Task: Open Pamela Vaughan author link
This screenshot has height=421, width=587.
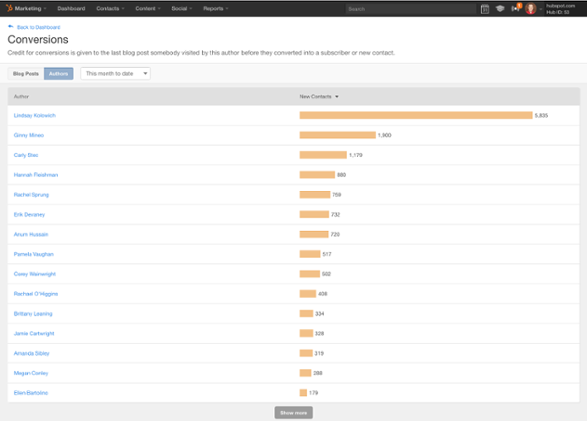Action: tap(34, 254)
